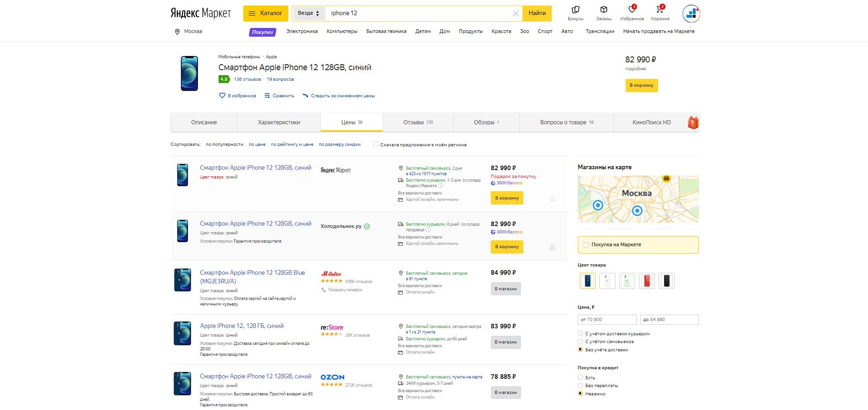This screenshot has height=410, width=868.
Task: Open the Заказы box icon
Action: pos(604,10)
